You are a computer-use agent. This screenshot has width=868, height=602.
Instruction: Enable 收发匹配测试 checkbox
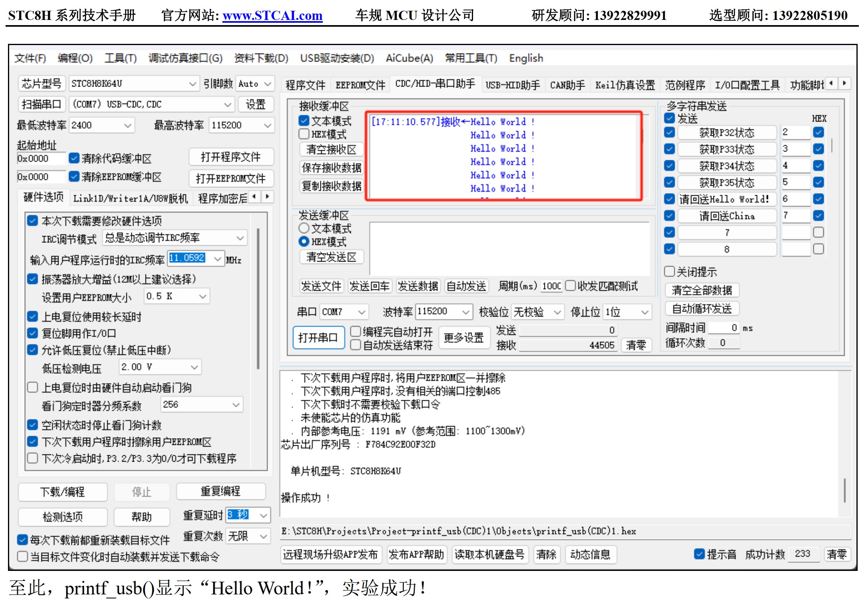pos(570,286)
